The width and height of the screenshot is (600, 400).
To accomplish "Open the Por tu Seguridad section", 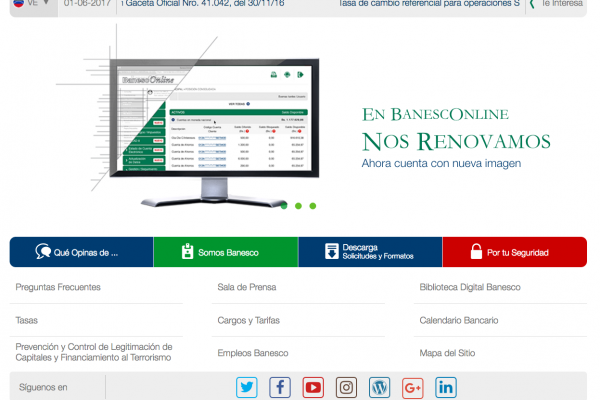I will click(515, 252).
